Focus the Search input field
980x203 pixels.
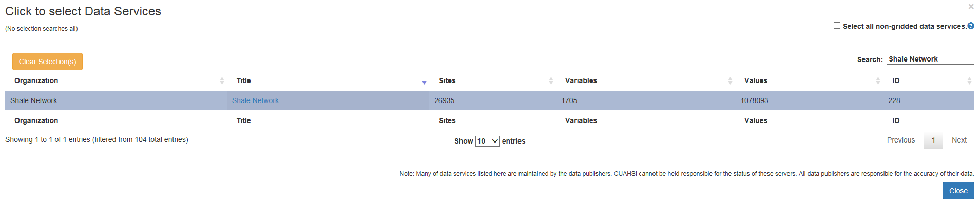tap(930, 59)
